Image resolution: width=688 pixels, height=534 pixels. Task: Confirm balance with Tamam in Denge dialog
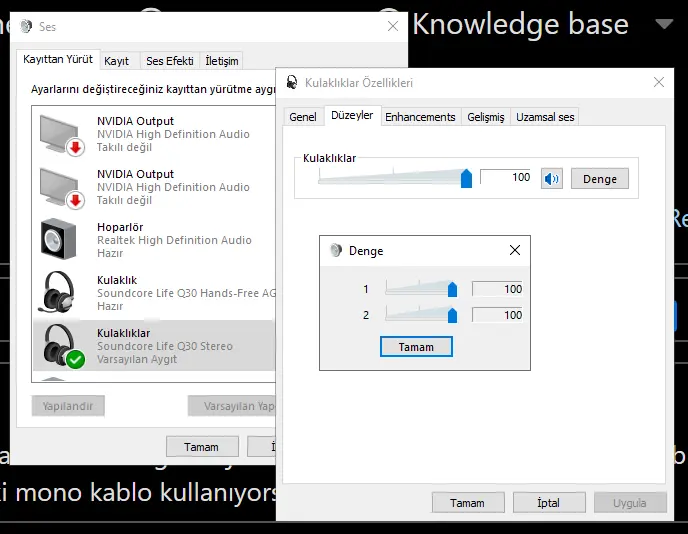click(416, 347)
